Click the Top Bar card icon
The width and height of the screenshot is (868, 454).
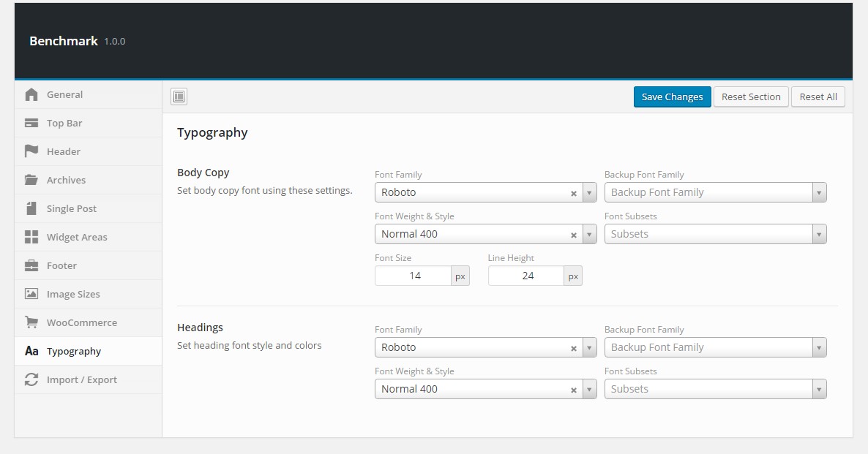[31, 124]
